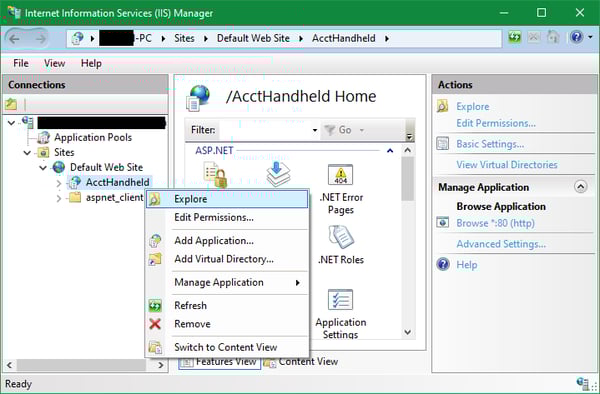Collapse the Manage Application section

[580, 187]
